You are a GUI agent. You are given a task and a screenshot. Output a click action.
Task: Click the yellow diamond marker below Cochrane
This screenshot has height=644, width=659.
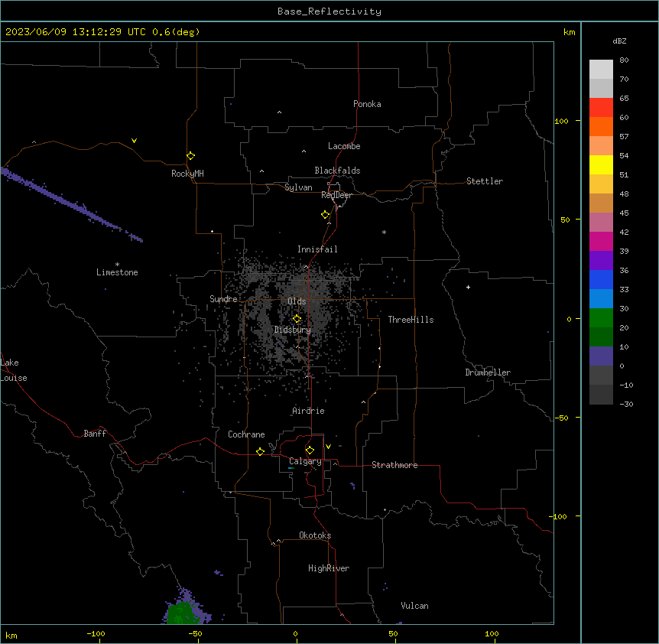[x=260, y=451]
